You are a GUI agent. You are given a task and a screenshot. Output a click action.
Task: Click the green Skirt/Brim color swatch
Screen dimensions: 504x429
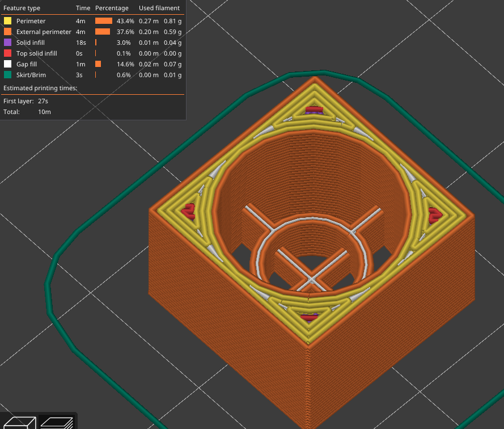[x=8, y=75]
